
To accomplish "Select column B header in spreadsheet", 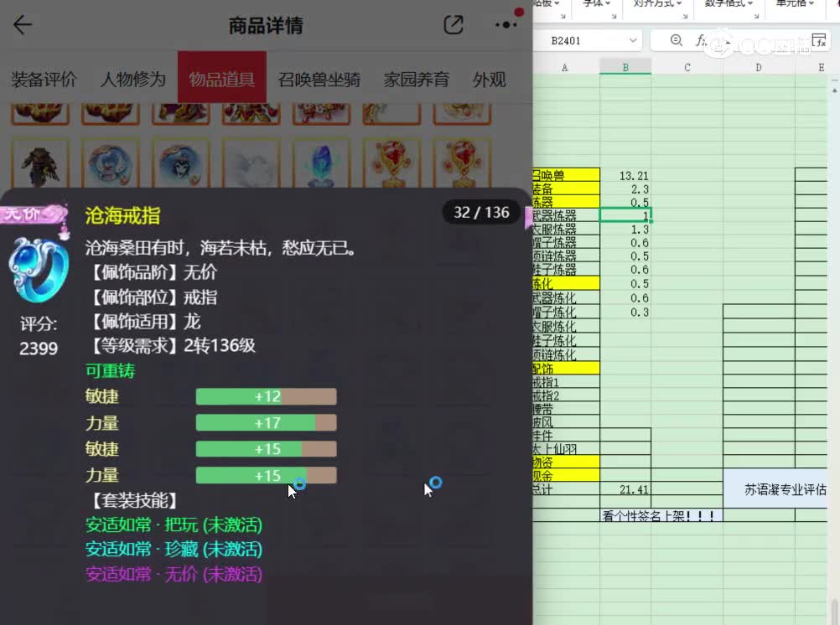I will [625, 68].
